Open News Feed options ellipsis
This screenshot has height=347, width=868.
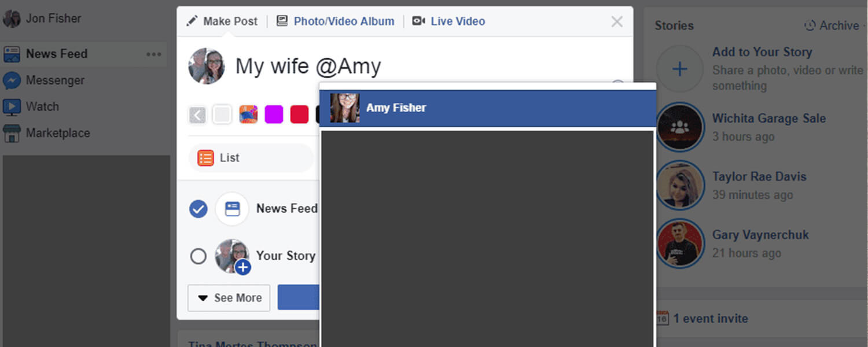tap(153, 54)
